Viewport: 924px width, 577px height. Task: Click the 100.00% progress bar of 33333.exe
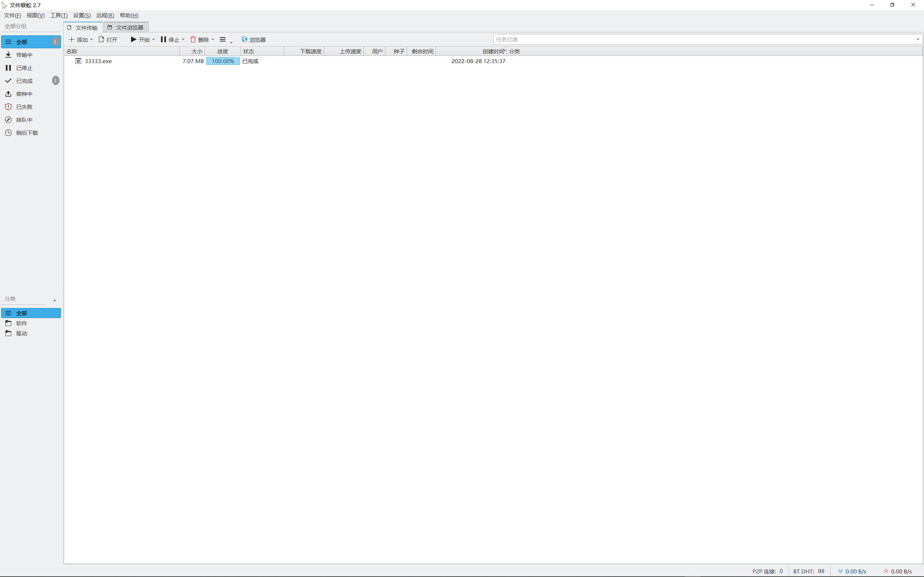pyautogui.click(x=223, y=61)
